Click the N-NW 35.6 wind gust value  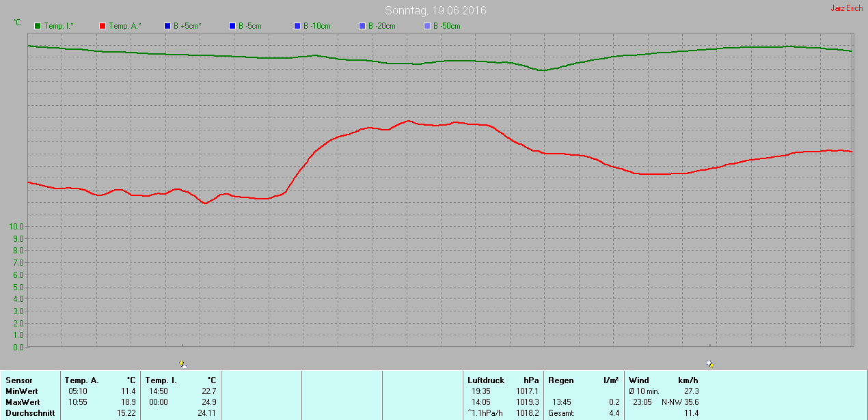pyautogui.click(x=680, y=402)
